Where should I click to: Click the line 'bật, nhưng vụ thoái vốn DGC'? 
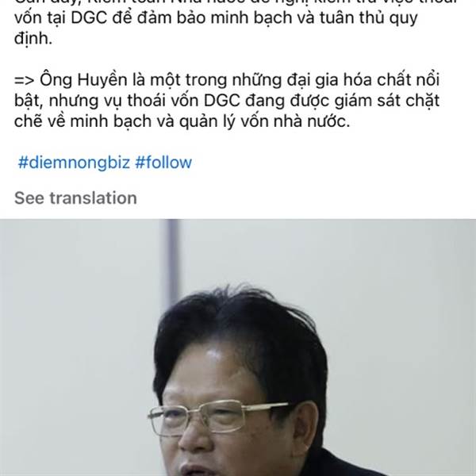point(227,101)
